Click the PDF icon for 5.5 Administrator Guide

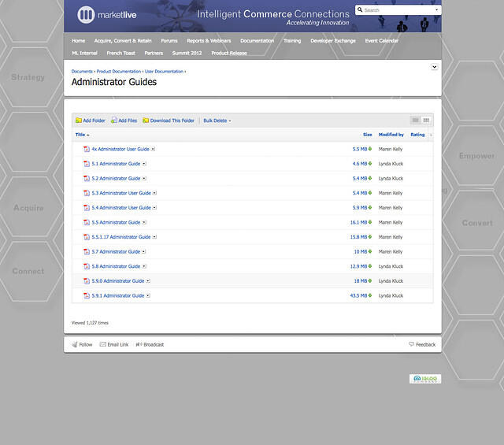click(87, 223)
